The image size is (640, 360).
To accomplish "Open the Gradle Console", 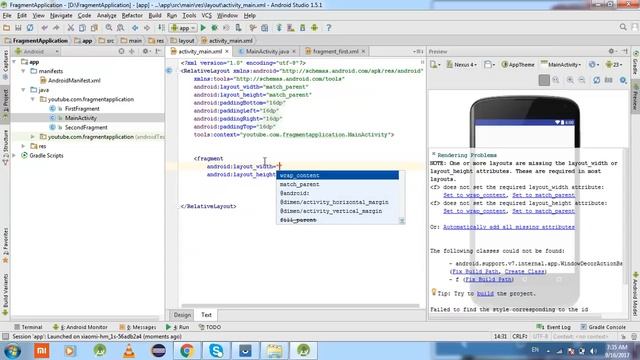I will coord(603,327).
